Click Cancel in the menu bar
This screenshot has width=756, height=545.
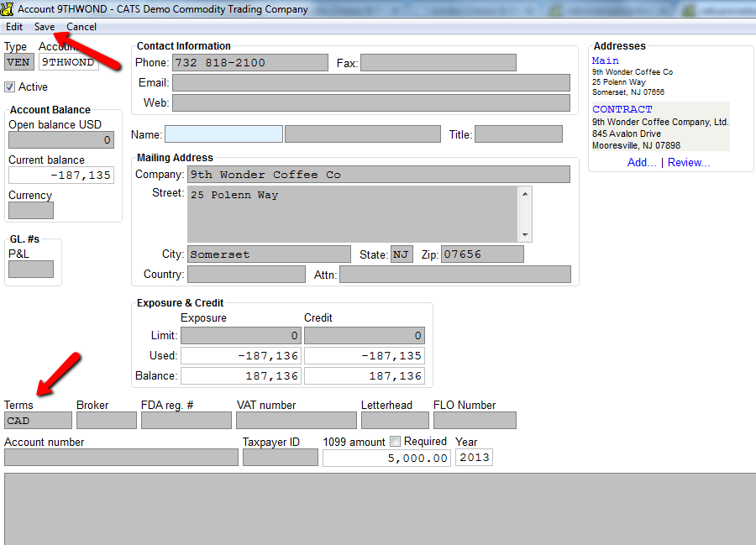click(81, 27)
